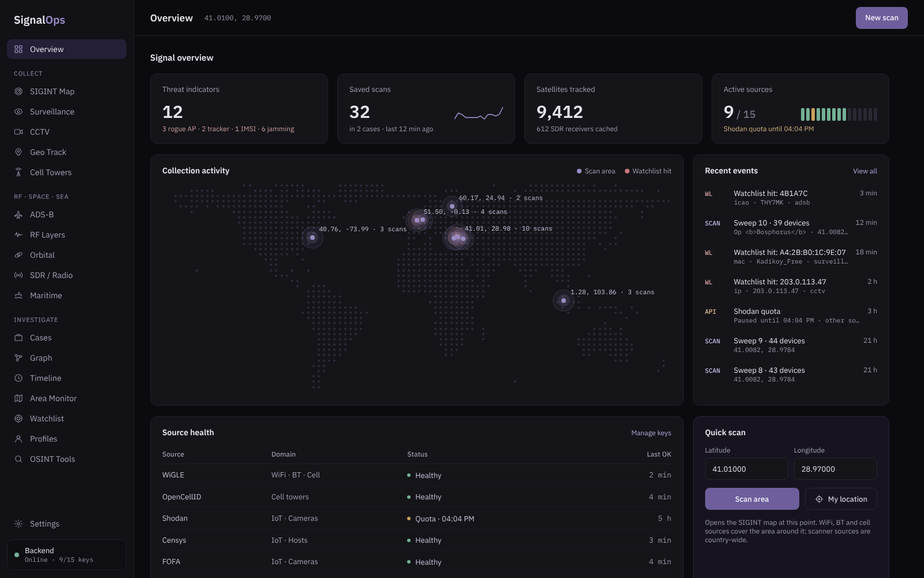
Task: Open the Threat indicators card
Action: tap(239, 109)
